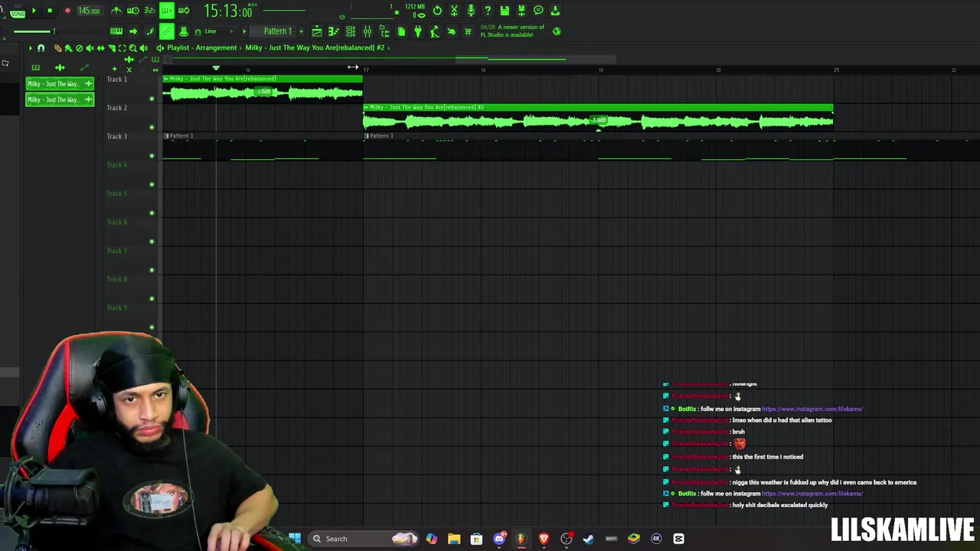
Task: Select the Playlist playback speaker tool
Action: point(143,47)
